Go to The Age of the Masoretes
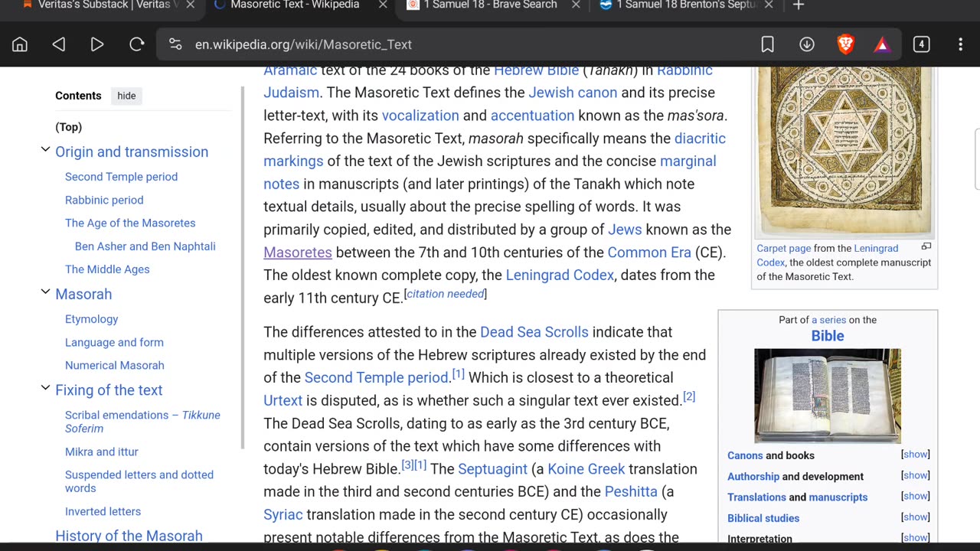The image size is (980, 551). [130, 223]
